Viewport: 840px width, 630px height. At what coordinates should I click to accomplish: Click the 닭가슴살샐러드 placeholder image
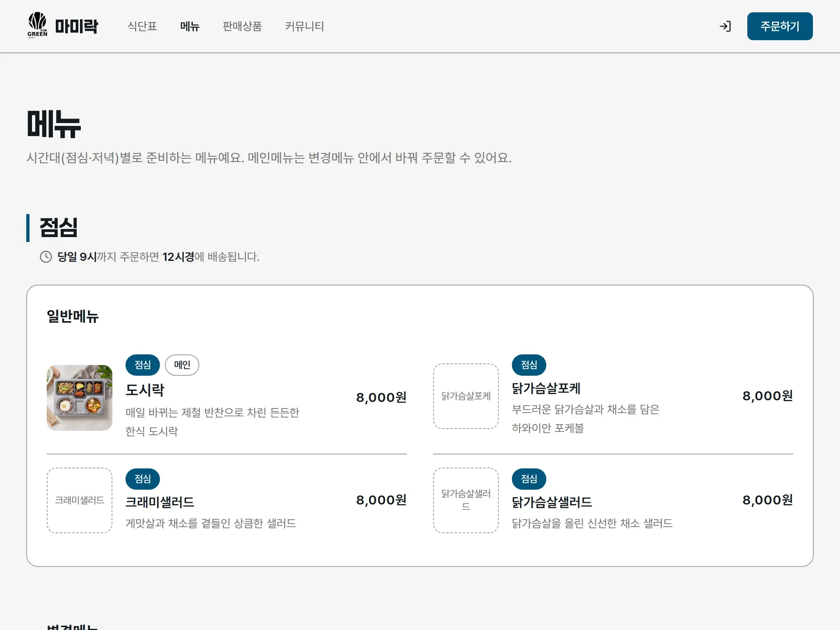pyautogui.click(x=466, y=500)
